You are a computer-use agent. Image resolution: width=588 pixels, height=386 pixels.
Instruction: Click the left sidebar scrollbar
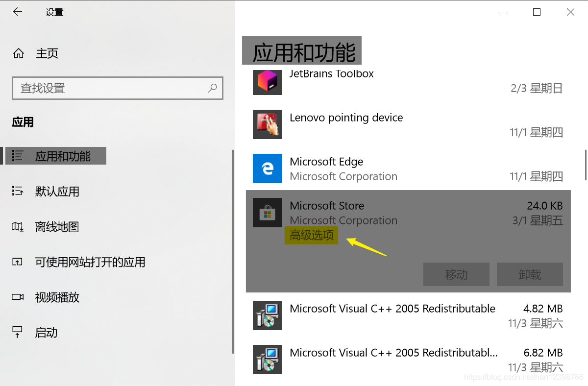coord(233,251)
